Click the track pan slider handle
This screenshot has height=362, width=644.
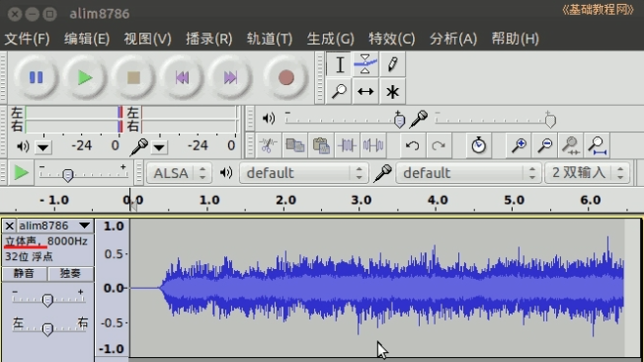click(x=47, y=329)
